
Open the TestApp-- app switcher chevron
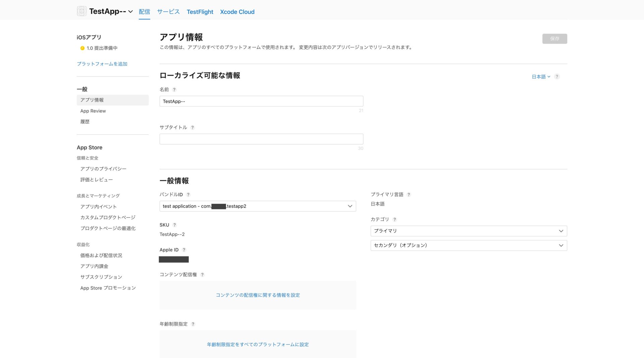(x=130, y=12)
